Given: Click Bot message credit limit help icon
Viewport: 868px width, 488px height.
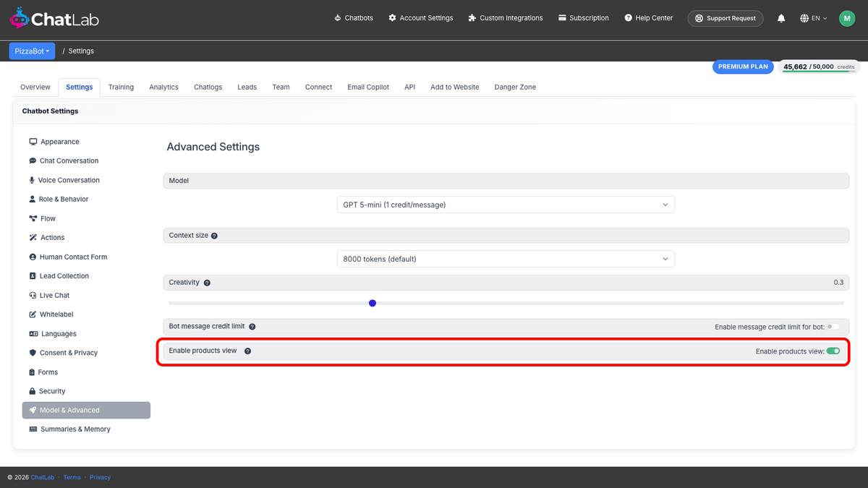Looking at the screenshot, I should click(x=252, y=327).
